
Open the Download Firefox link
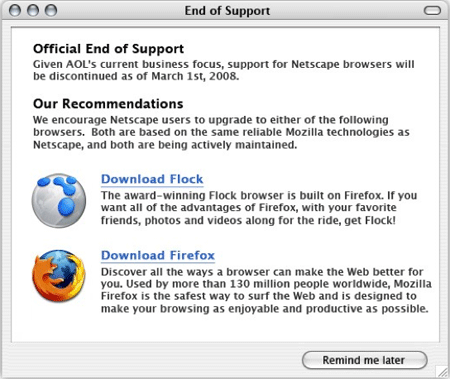click(x=158, y=256)
